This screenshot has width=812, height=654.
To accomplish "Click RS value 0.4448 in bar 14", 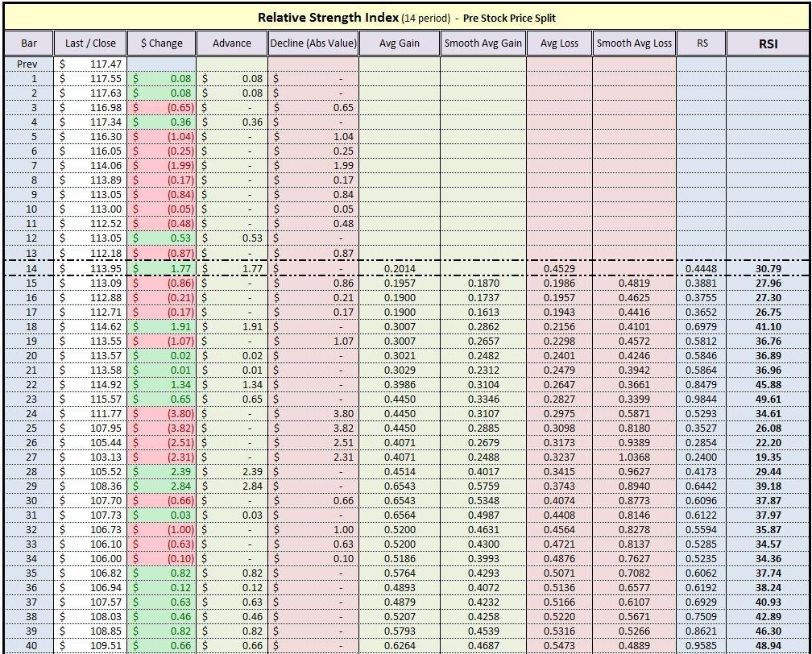I will coord(702,269).
